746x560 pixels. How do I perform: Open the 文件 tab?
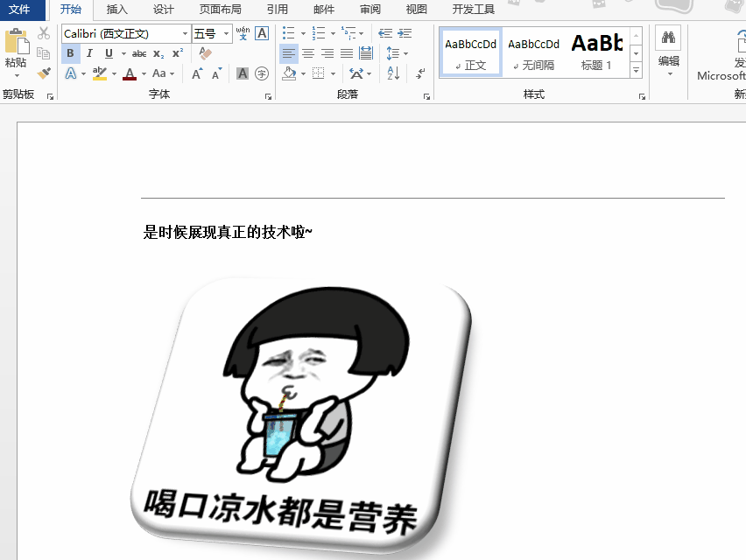(19, 10)
